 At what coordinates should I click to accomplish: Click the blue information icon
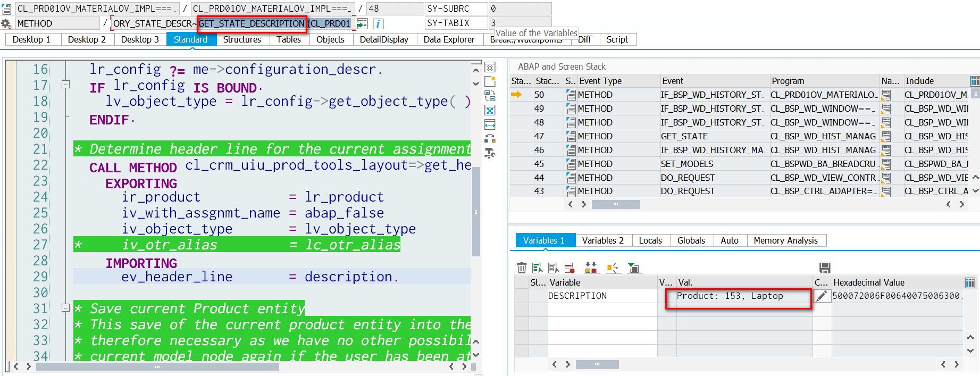(378, 23)
